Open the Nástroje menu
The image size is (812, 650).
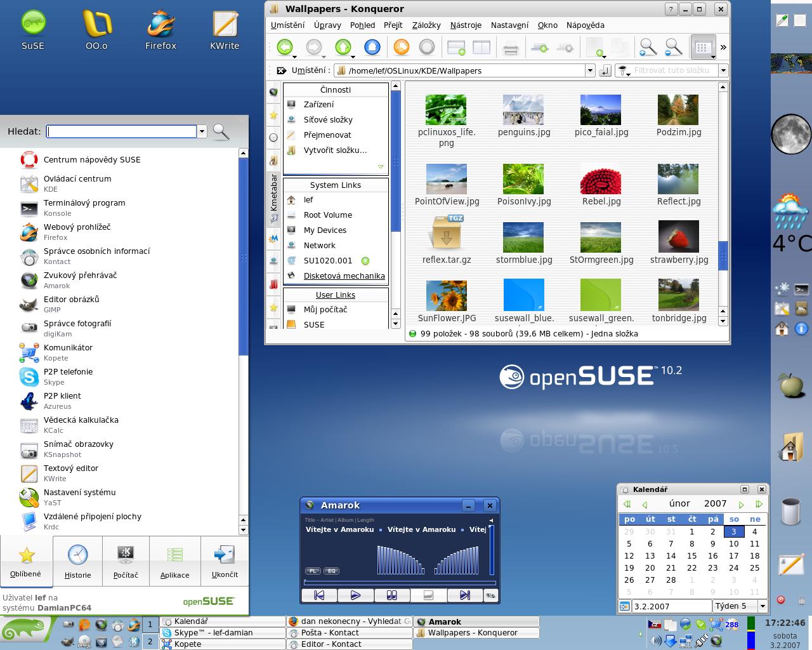point(466,25)
